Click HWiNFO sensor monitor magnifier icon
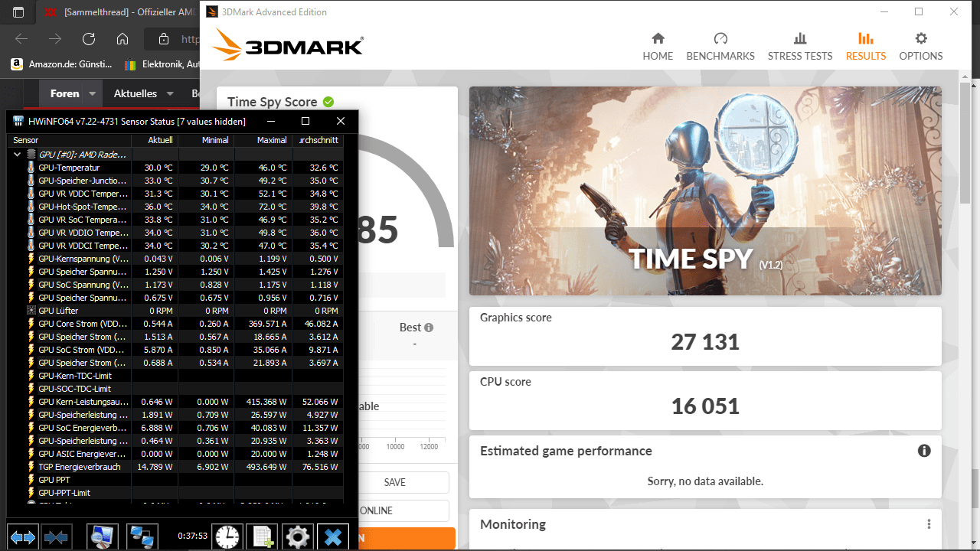This screenshot has width=980, height=551. [102, 537]
